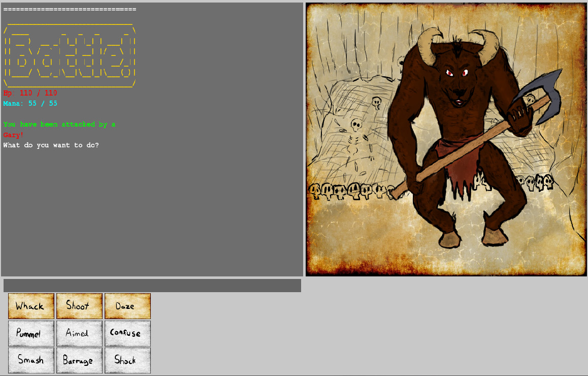The width and height of the screenshot is (588, 376).
Task: Click the Whack attack button
Action: coord(31,306)
